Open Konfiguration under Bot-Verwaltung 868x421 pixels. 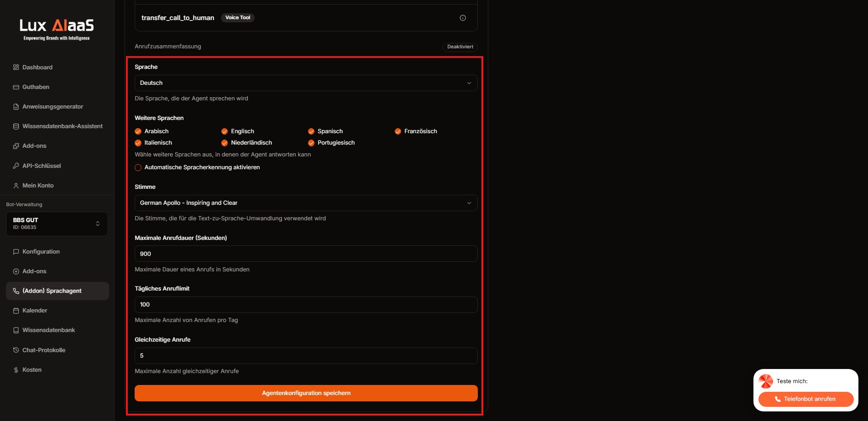click(x=57, y=252)
